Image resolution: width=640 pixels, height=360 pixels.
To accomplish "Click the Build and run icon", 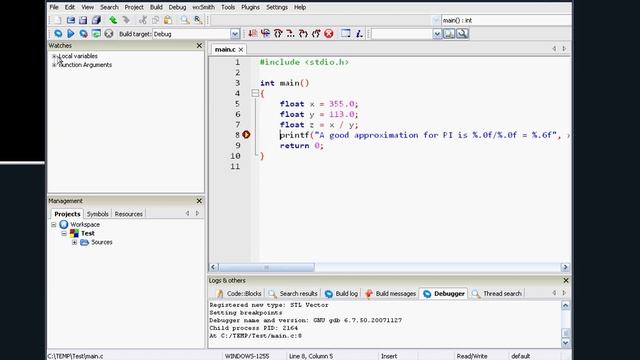I will 83,34.
